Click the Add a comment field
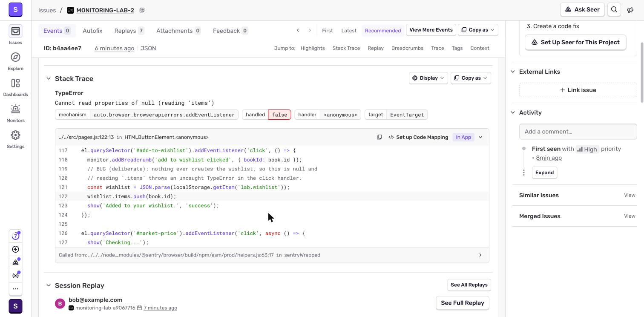This screenshot has width=644, height=317. (x=578, y=132)
